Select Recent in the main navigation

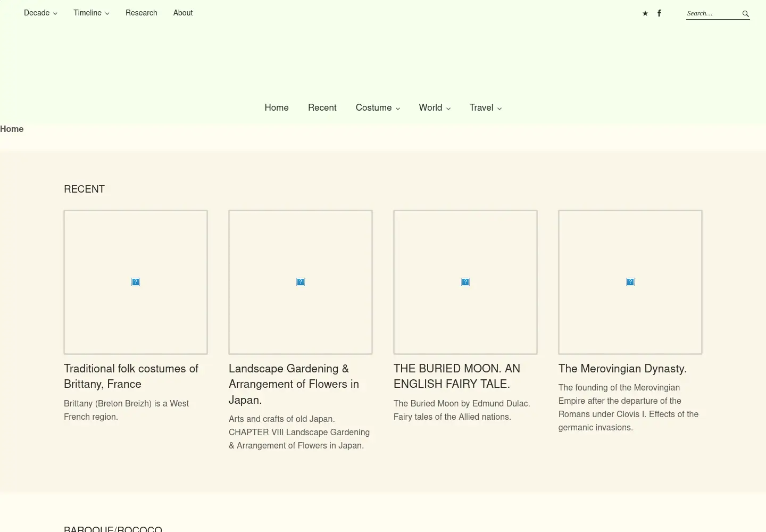click(322, 107)
